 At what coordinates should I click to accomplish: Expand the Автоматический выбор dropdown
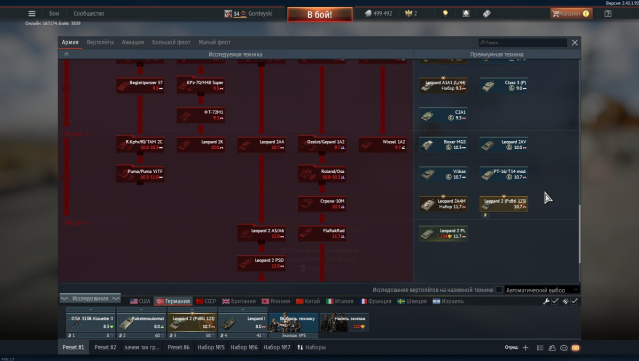coord(542,290)
